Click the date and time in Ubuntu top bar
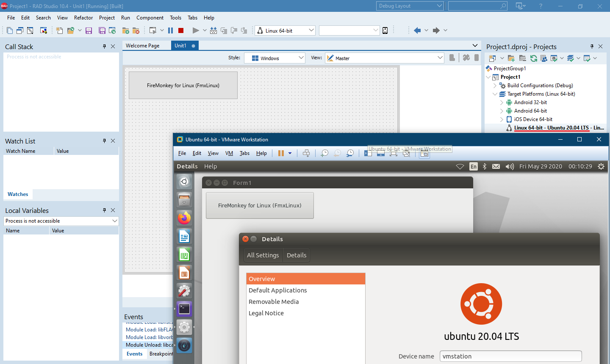Screen dimensions: 610x364 [556, 166]
